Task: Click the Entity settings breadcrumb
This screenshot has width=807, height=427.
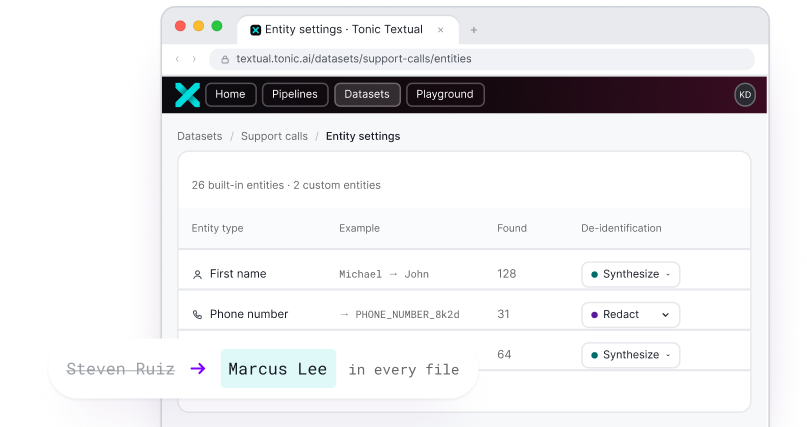Action: tap(363, 136)
